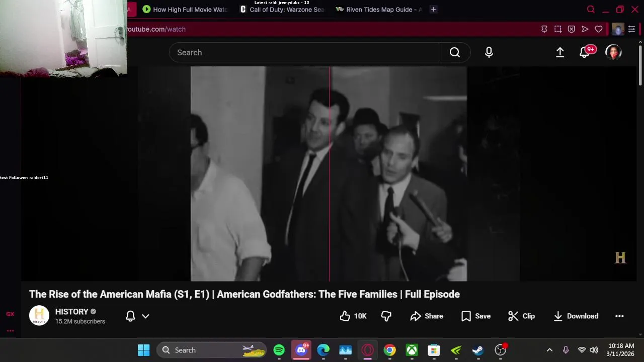Viewport: 644px width, 362px height.
Task: Open the Xbox app in the taskbar
Action: pos(412,350)
